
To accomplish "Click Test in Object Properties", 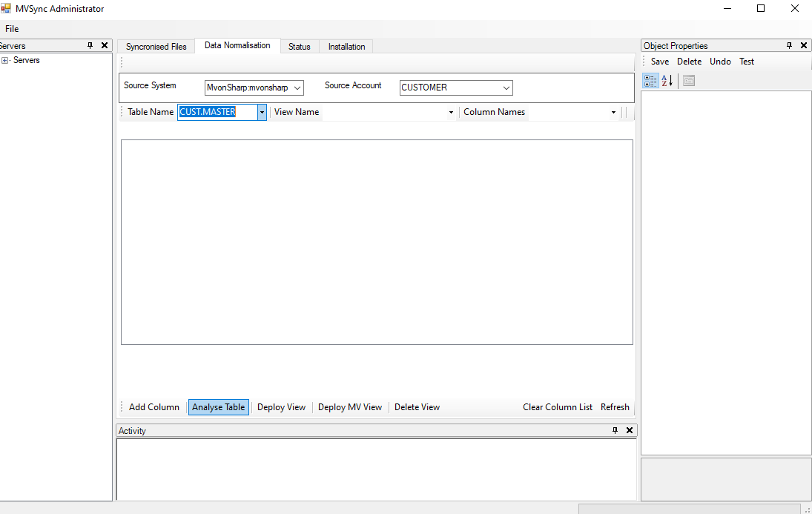I will pyautogui.click(x=747, y=62).
